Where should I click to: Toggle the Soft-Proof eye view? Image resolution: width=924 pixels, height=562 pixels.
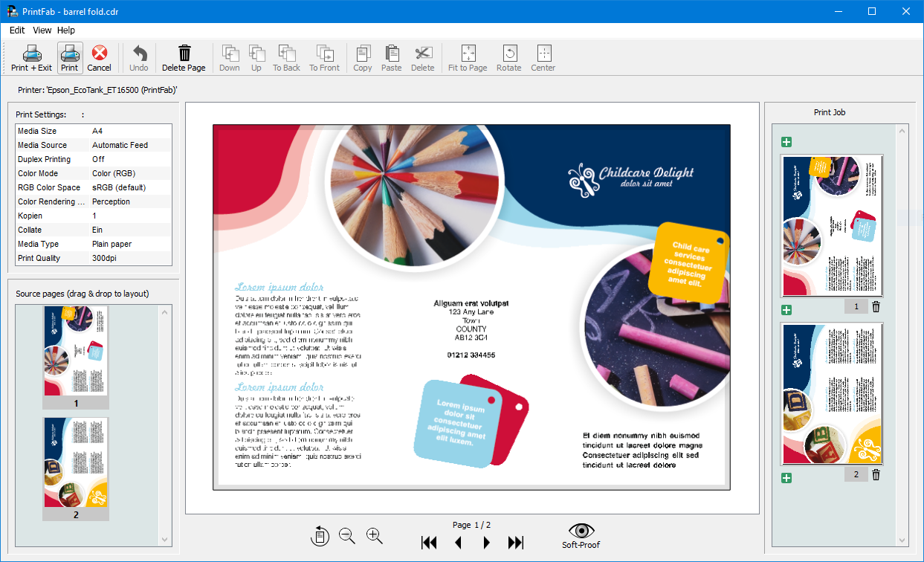coord(581,531)
